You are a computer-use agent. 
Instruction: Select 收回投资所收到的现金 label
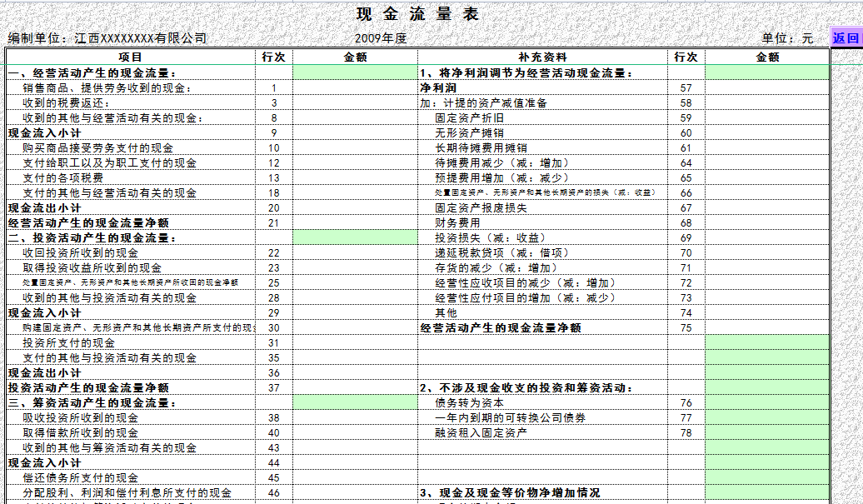pyautogui.click(x=80, y=252)
